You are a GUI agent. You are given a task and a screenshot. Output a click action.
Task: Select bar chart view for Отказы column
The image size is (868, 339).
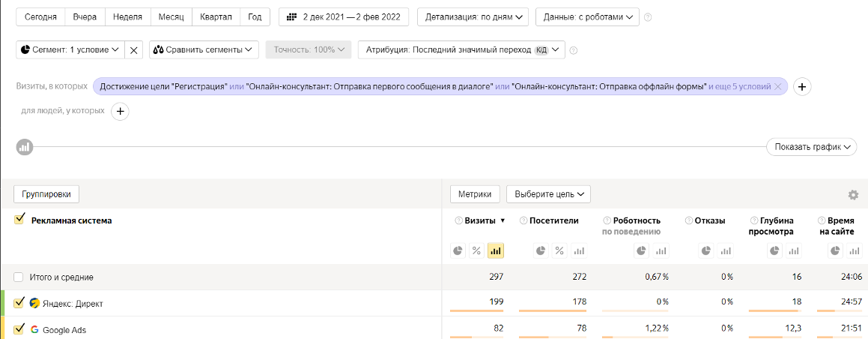click(725, 251)
